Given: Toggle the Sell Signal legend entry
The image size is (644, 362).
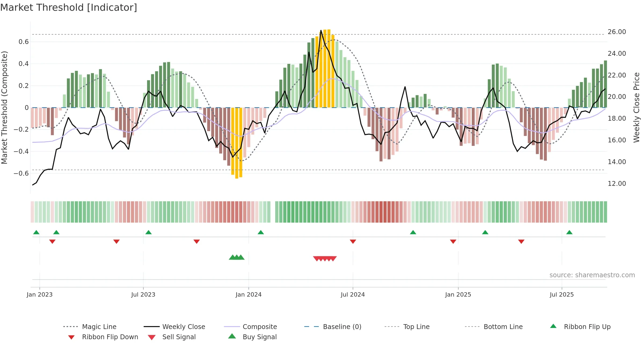Looking at the screenshot, I should pyautogui.click(x=172, y=337).
